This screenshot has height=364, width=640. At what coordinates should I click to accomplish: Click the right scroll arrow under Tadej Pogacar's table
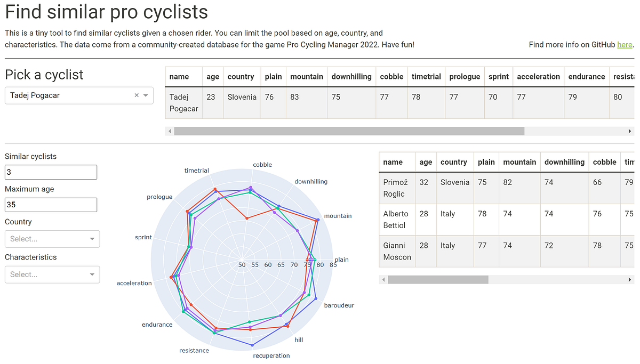point(630,131)
